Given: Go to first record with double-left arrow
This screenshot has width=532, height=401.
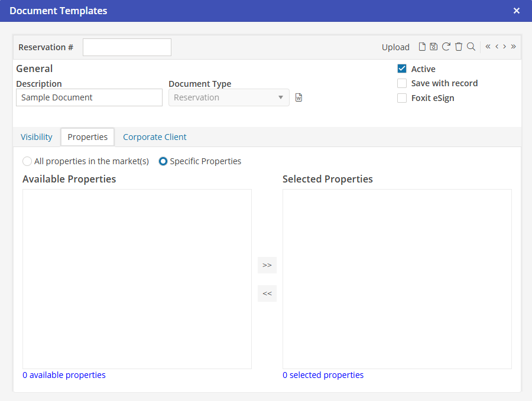Looking at the screenshot, I should coord(488,47).
